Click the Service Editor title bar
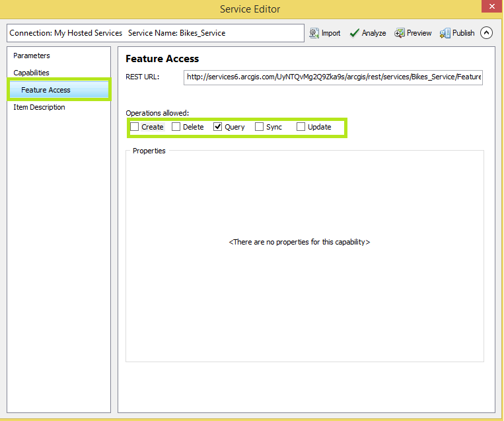Viewport: 504px width, 421px height. (251, 9)
